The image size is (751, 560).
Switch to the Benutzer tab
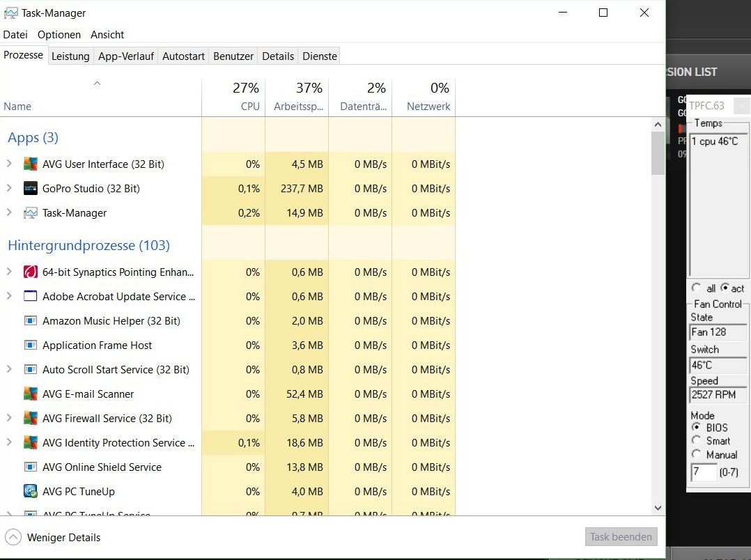(233, 56)
